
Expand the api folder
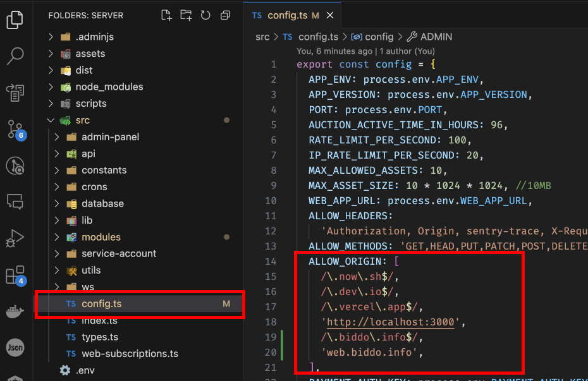pos(57,154)
